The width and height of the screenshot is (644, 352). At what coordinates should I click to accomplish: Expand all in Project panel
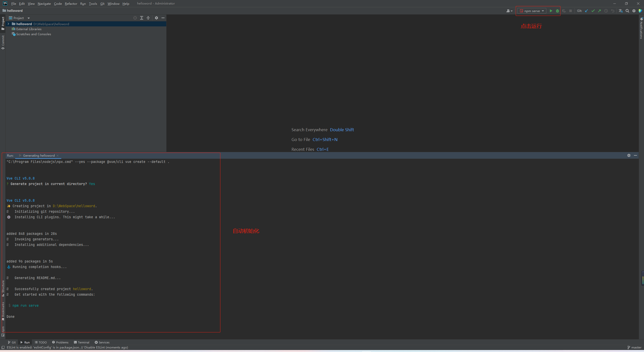[x=142, y=18]
